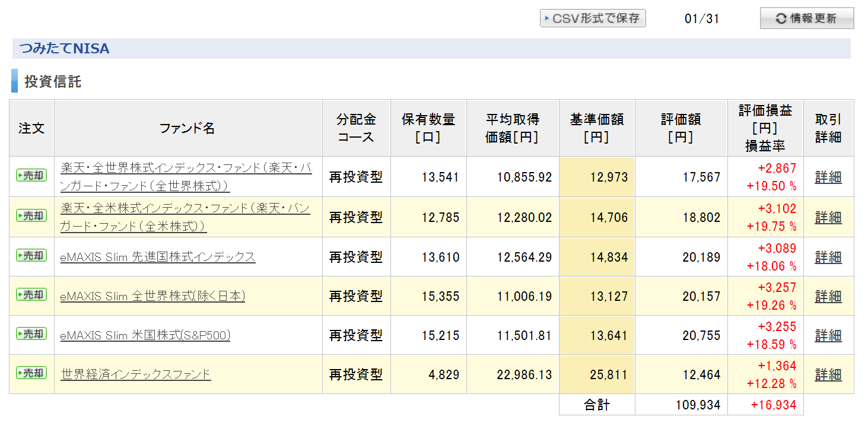868x429 pixels.
Task: Click the つみたてNISA section header
Action: tap(431, 49)
